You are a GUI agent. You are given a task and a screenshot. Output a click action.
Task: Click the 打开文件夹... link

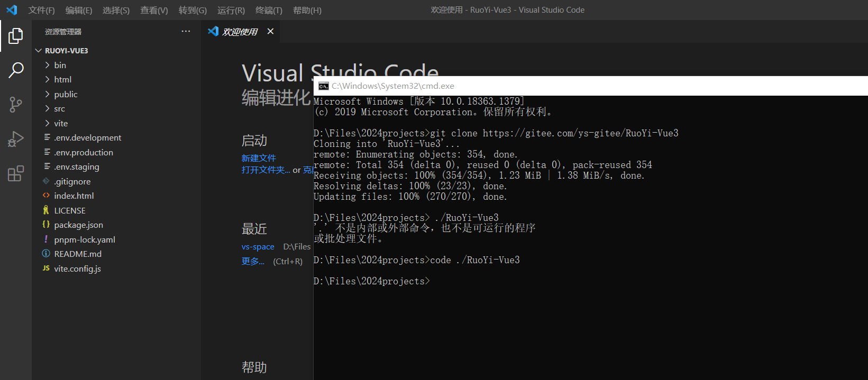point(266,170)
